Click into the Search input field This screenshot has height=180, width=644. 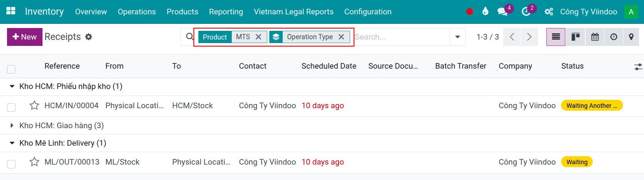click(x=401, y=37)
